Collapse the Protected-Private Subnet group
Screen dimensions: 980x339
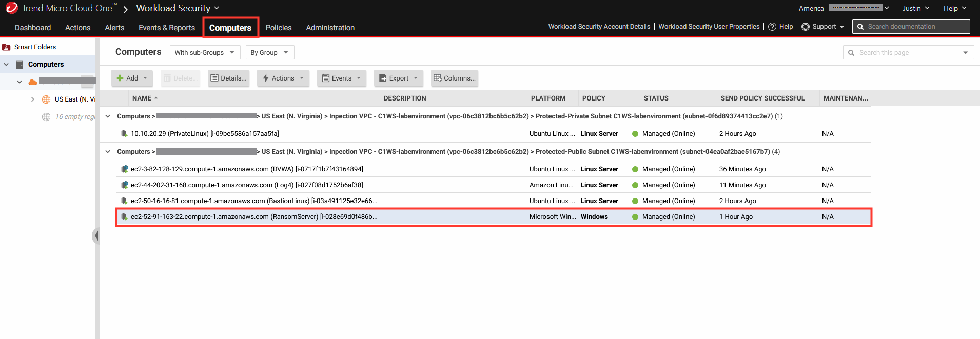[108, 116]
